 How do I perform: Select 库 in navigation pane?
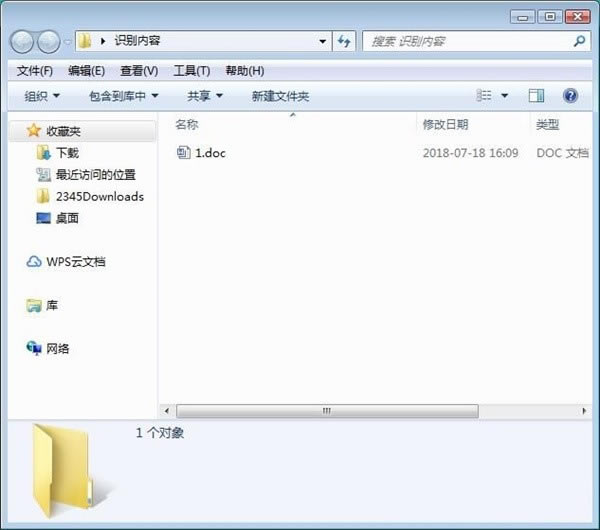[x=52, y=305]
